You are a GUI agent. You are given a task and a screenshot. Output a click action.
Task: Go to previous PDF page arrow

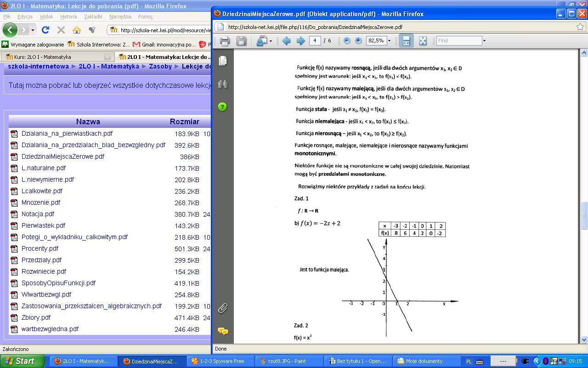(x=286, y=41)
